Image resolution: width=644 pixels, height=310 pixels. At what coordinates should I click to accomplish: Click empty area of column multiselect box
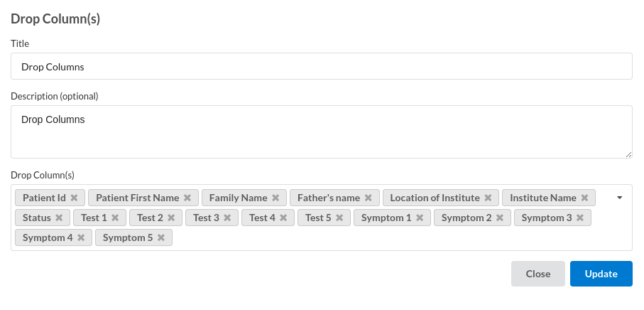(x=398, y=239)
